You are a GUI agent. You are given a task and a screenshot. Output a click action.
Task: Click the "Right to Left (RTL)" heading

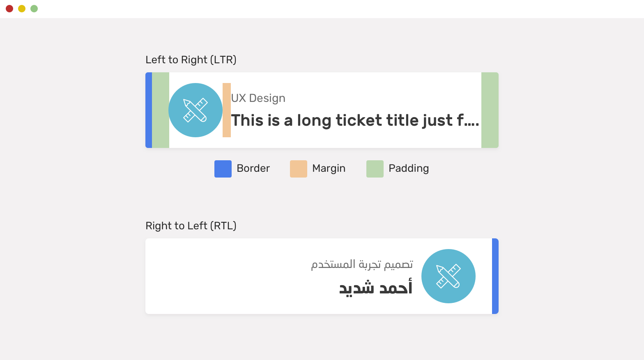coord(191,226)
